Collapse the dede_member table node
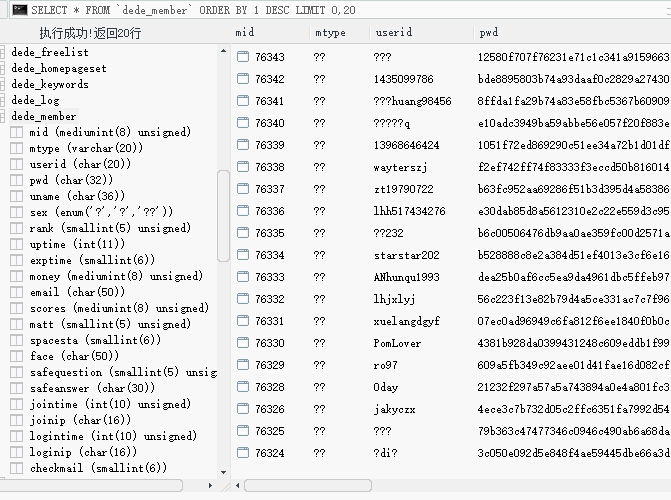The width and height of the screenshot is (671, 500). pyautogui.click(x=2, y=116)
